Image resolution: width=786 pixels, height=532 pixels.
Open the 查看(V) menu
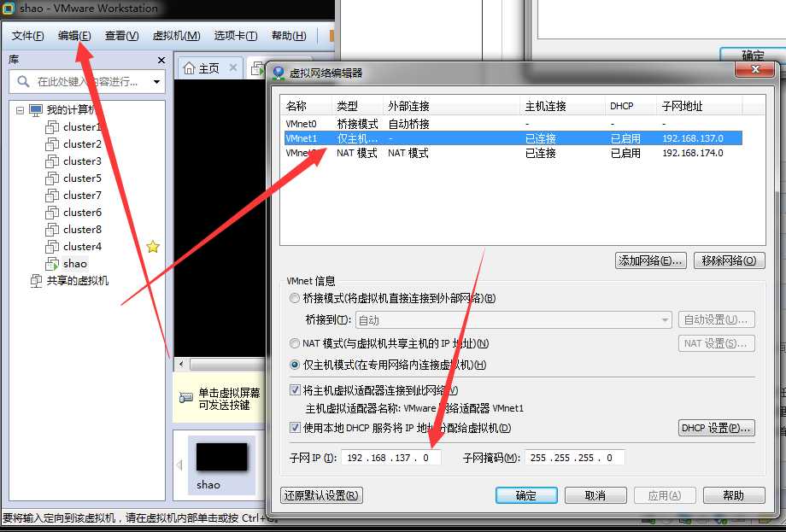(121, 36)
